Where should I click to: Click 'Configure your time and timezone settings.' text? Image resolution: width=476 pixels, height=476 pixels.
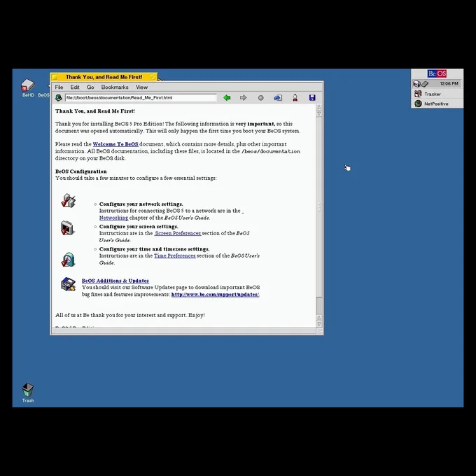(154, 249)
